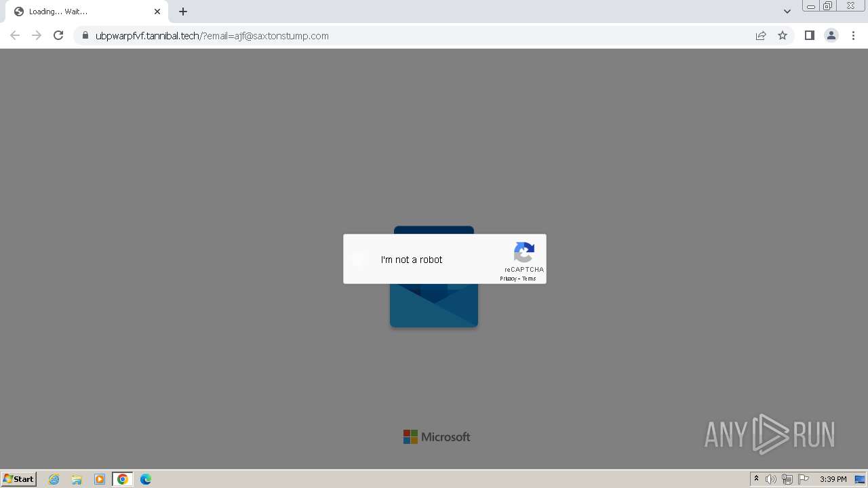Launch Microsoft Edge from the taskbar
The image size is (868, 488).
click(146, 479)
